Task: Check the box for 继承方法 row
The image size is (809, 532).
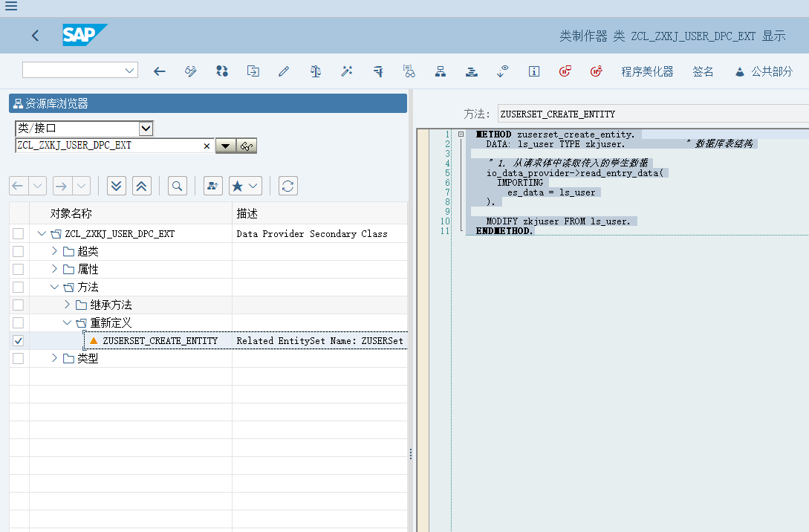Action: click(x=18, y=305)
